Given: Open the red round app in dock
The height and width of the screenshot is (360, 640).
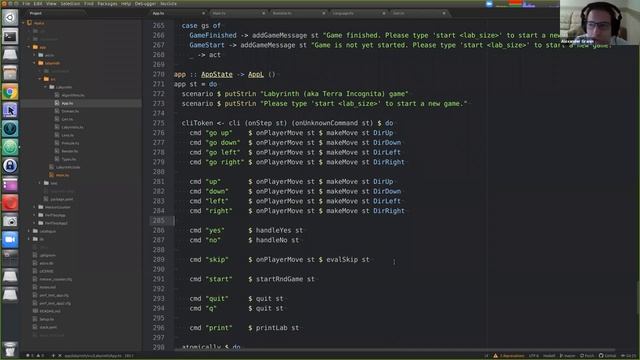Looking at the screenshot, I should pyautogui.click(x=10, y=202).
